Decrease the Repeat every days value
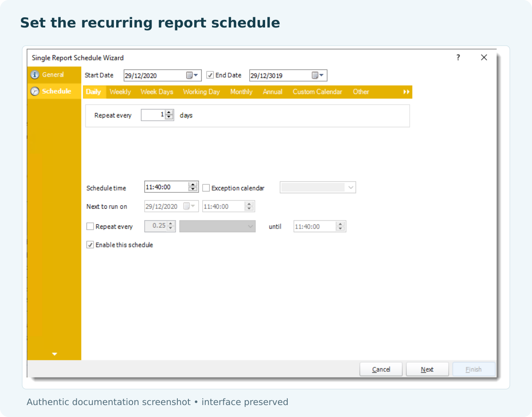Viewport: 532px width, 417px height. [169, 117]
